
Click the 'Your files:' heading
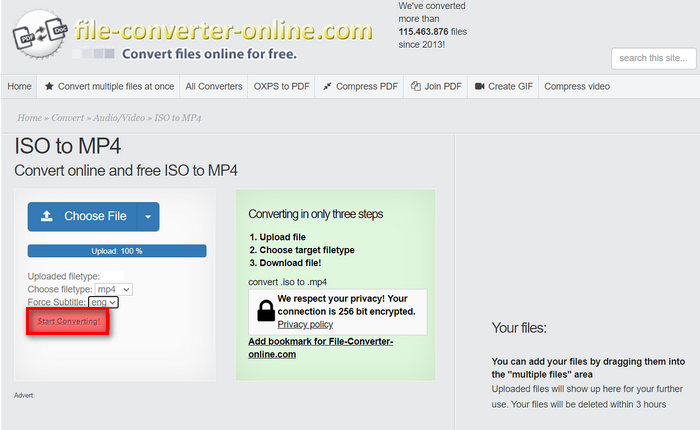(x=519, y=328)
